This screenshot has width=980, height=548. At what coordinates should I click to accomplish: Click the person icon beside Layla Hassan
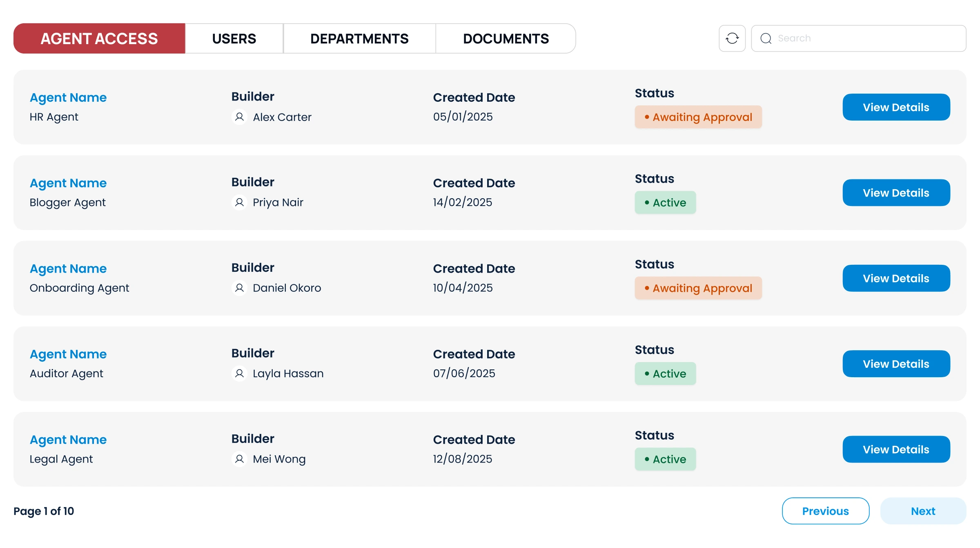tap(240, 373)
